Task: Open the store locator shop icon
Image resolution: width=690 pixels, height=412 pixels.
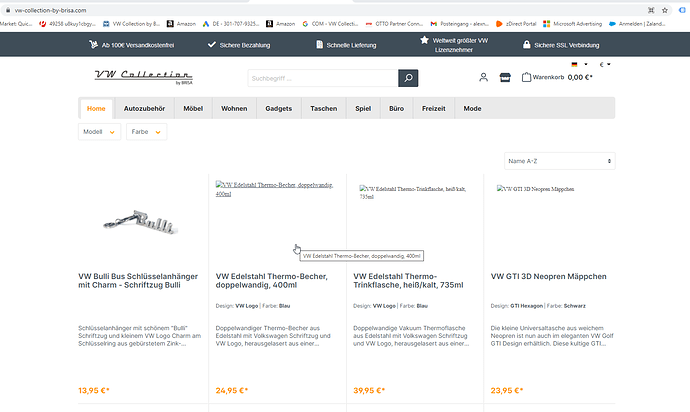Action: (x=505, y=77)
